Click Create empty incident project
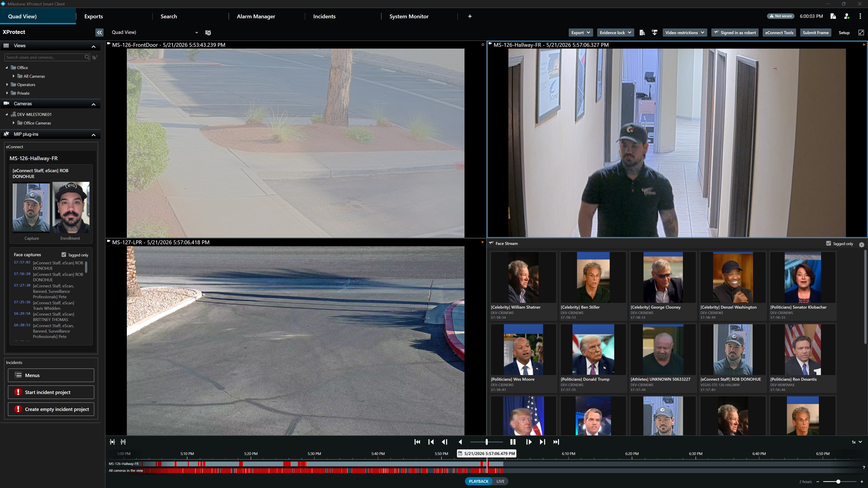 click(51, 409)
